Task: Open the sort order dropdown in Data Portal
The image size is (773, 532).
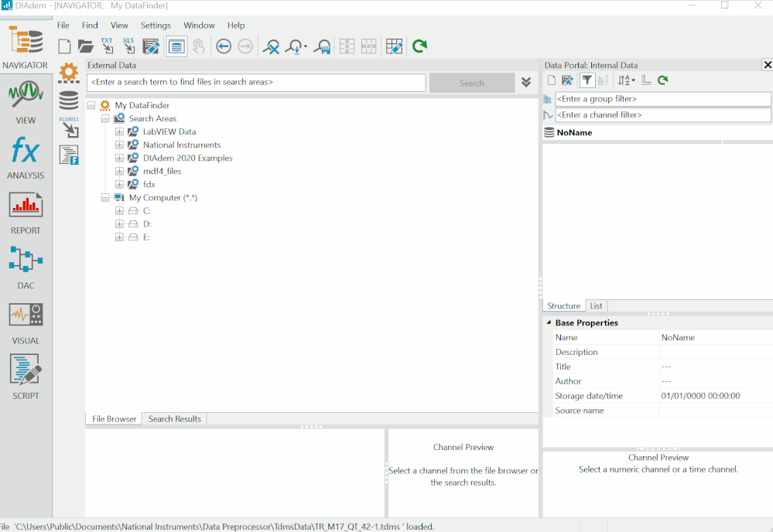Action: 627,80
